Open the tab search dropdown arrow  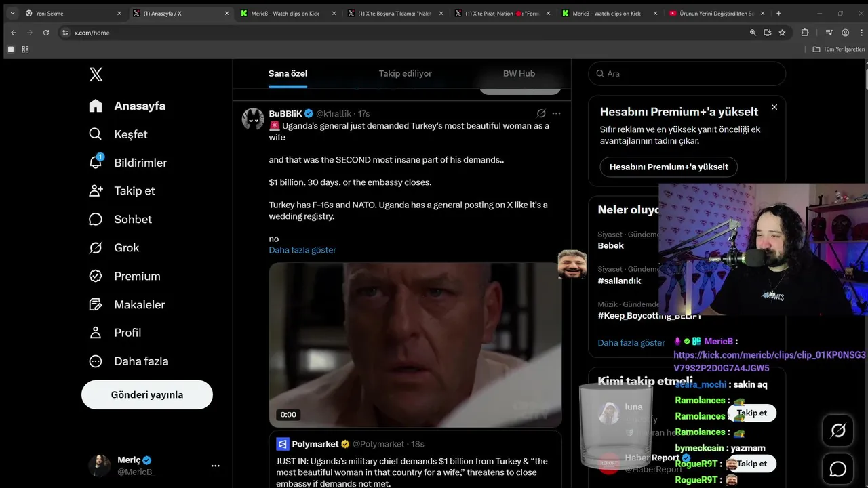click(12, 13)
